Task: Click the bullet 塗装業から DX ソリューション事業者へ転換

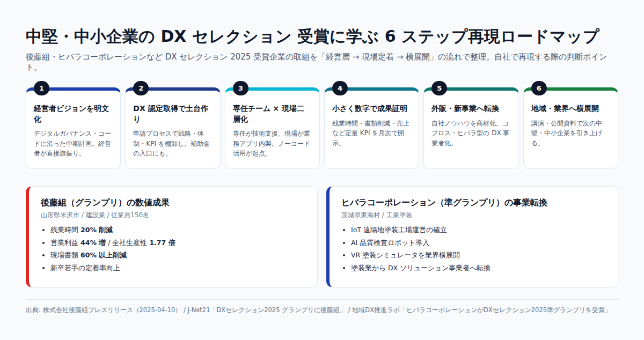Action: (x=420, y=268)
